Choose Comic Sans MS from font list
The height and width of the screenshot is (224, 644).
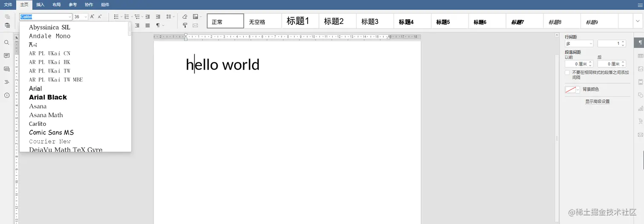[x=74, y=132]
